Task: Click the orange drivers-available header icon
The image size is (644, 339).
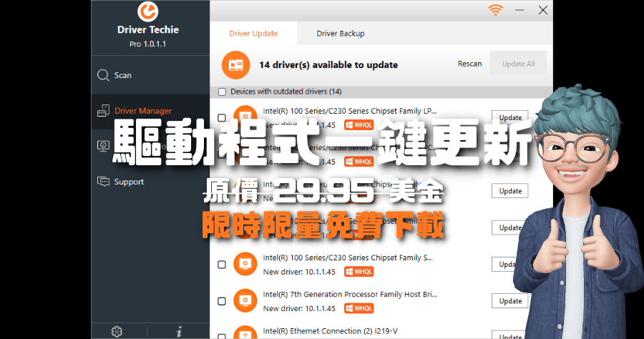Action: [x=235, y=65]
